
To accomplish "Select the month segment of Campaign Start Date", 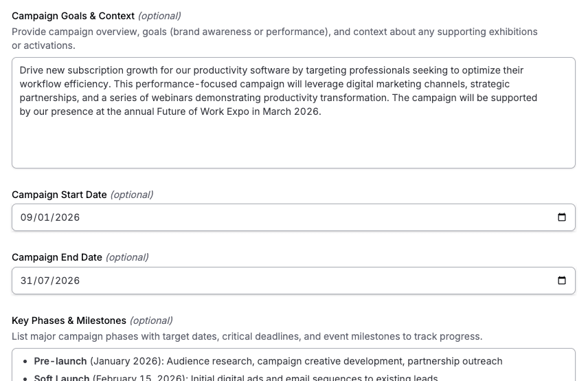I will (x=43, y=217).
